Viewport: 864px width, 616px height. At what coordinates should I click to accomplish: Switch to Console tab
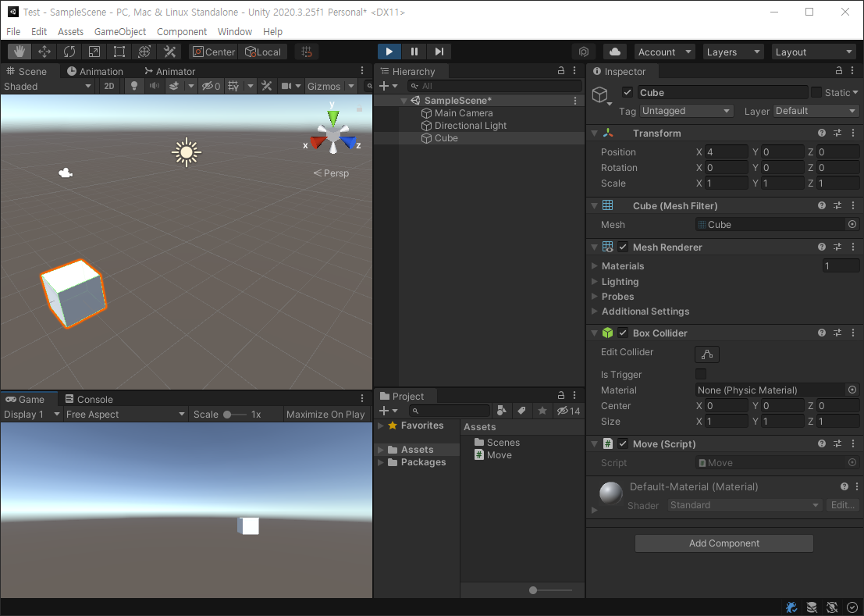click(89, 399)
